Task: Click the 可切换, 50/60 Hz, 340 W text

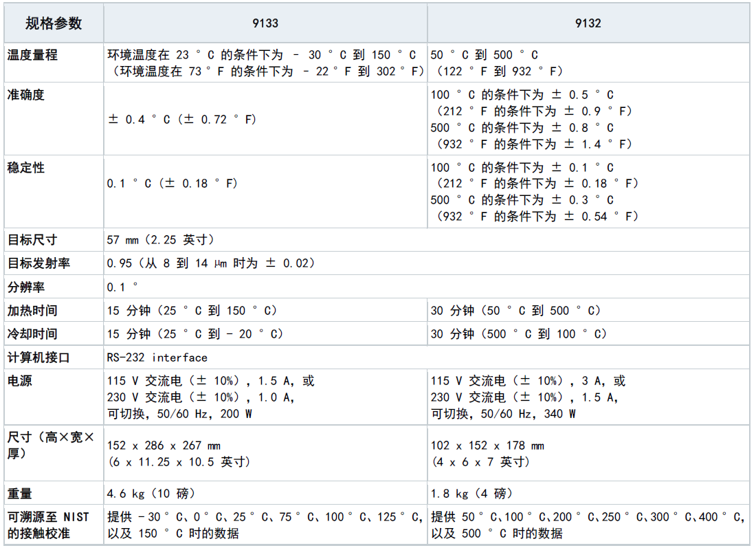Action: click(503, 414)
